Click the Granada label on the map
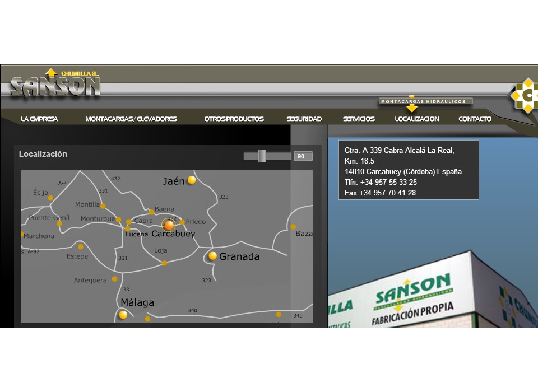This screenshot has width=538, height=392. [x=239, y=256]
